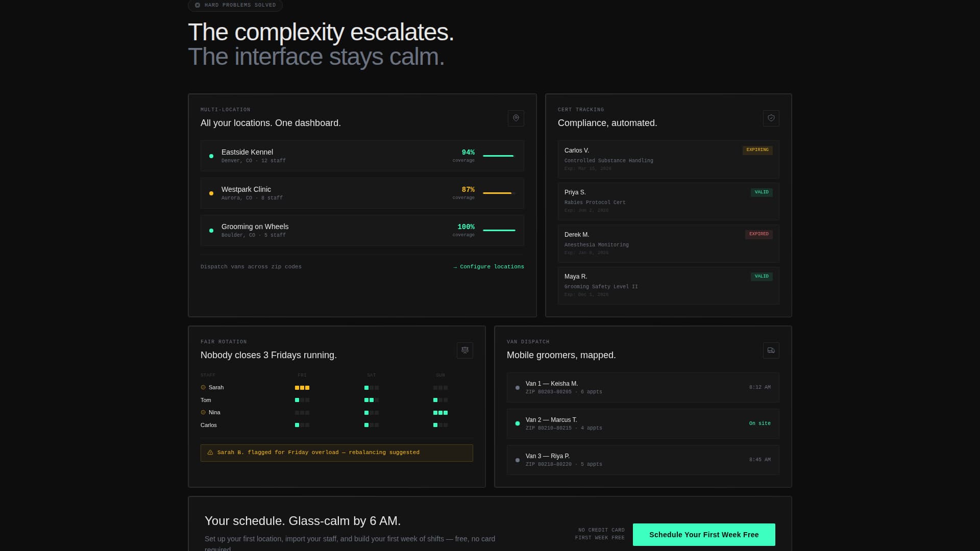This screenshot has width=980, height=551.
Task: Click Eastside Kennel 94% coverage bar
Action: [x=499, y=156]
